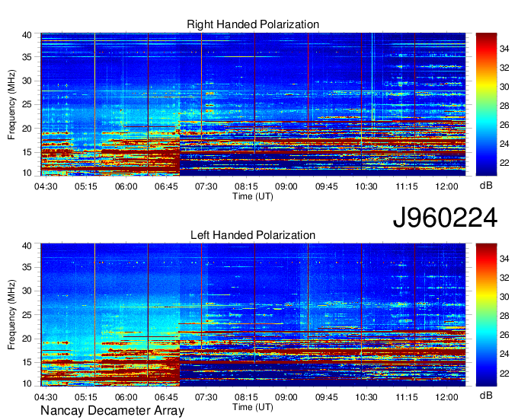Click the 06:45 time tick under top plot
Image resolution: width=518 pixels, height=420 pixels.
[166, 186]
